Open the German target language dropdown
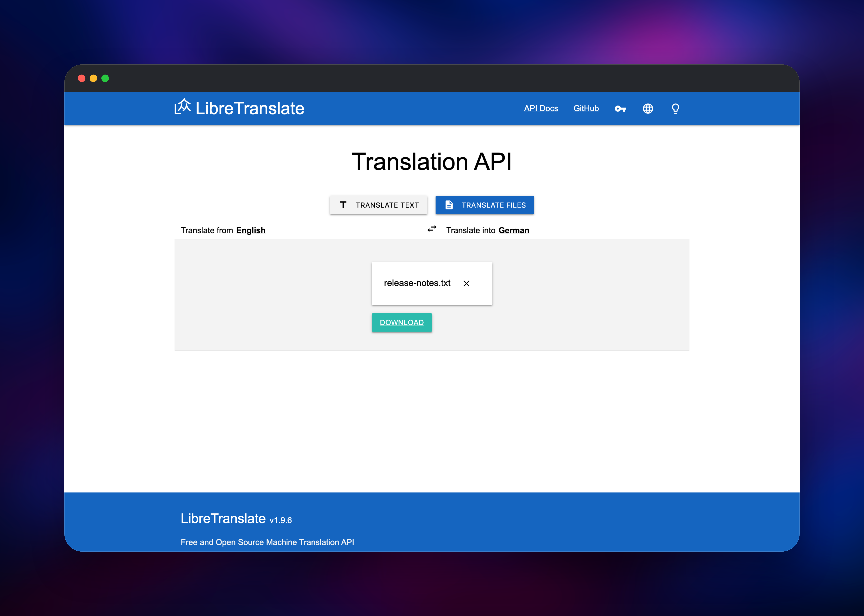This screenshot has width=864, height=616. coord(514,231)
